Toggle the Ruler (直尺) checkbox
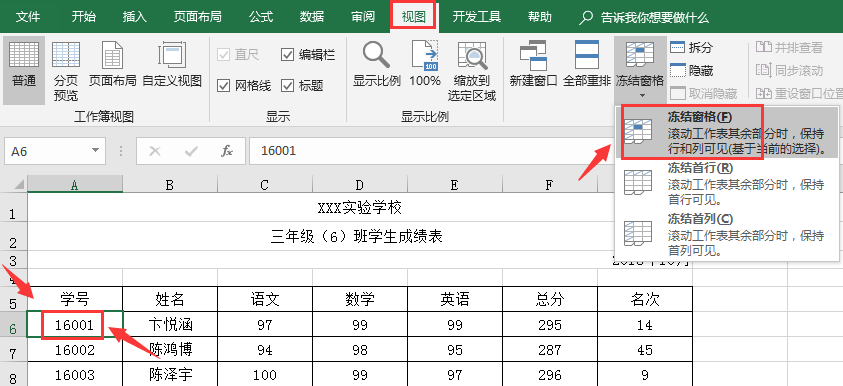 click(x=223, y=54)
